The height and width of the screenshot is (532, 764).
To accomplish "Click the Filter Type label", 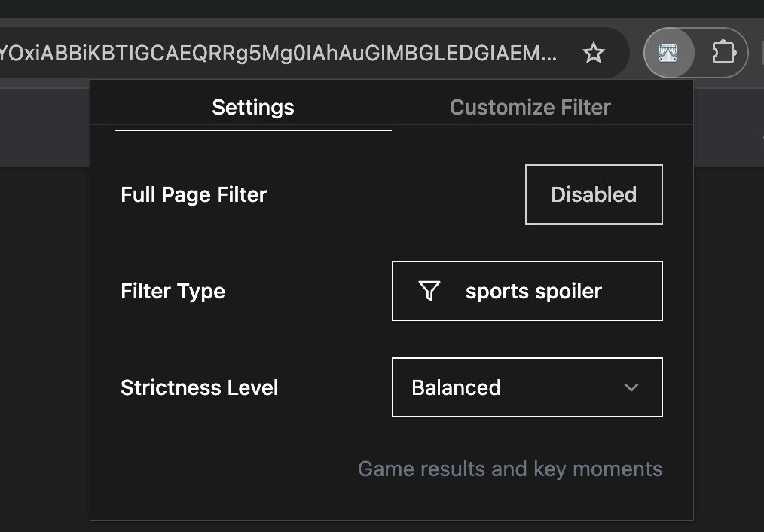I will 173,291.
